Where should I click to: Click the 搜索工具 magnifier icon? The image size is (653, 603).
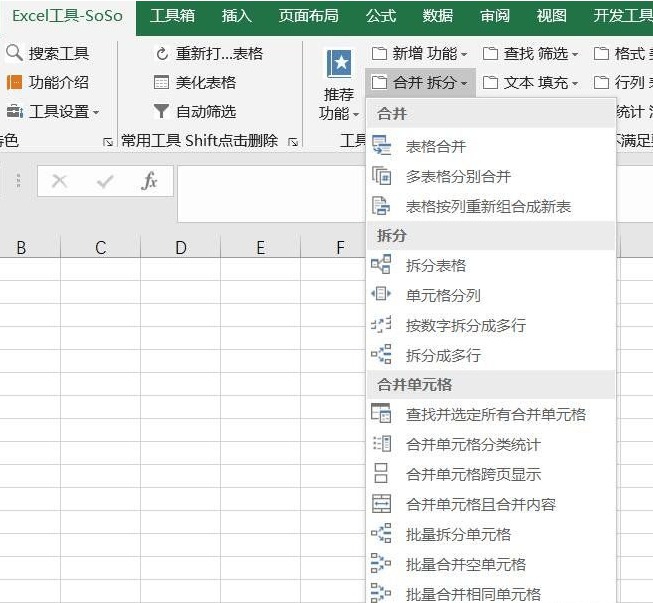click(14, 53)
